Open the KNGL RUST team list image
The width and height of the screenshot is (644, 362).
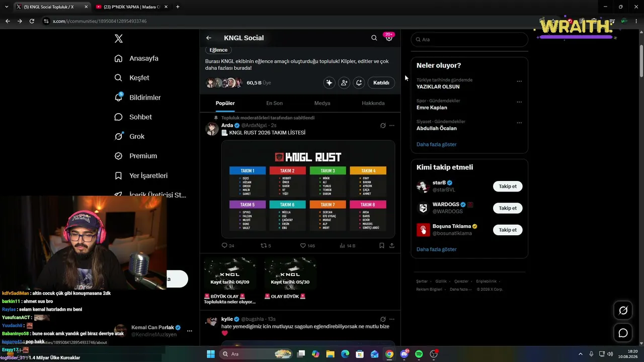(308, 189)
